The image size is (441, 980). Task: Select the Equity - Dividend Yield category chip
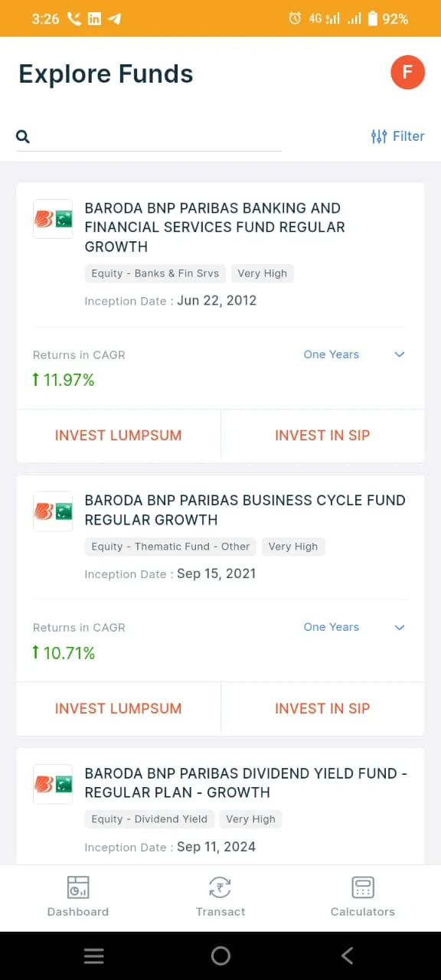pyautogui.click(x=149, y=819)
